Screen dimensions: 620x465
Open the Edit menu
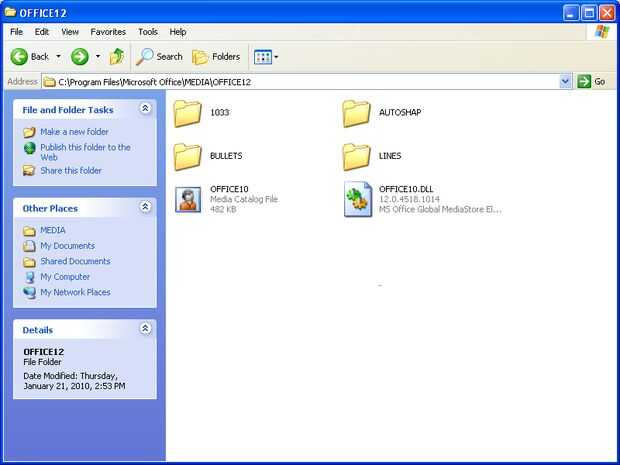tap(42, 32)
